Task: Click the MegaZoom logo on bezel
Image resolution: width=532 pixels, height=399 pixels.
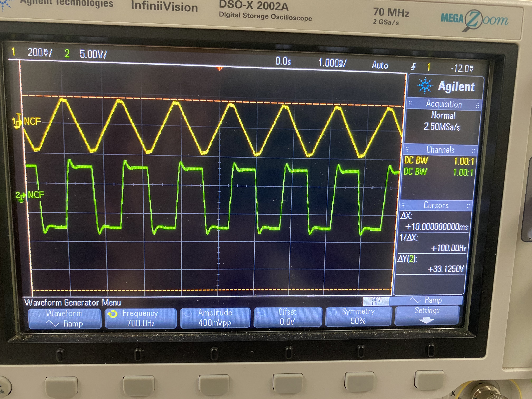Action: 474,20
